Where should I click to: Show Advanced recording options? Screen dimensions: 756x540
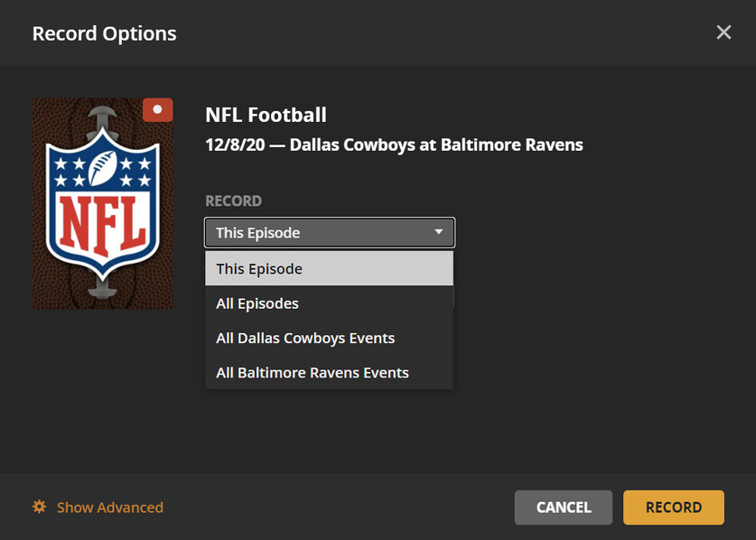point(109,507)
